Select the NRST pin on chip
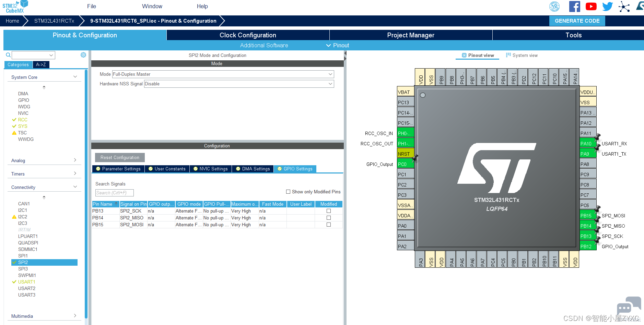 pos(406,154)
